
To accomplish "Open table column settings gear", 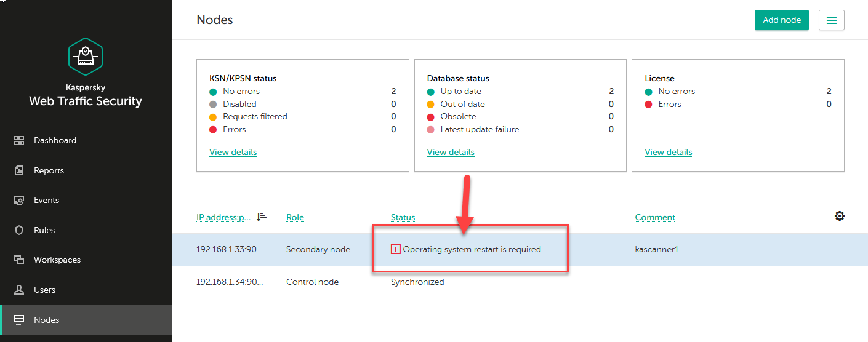I will pos(839,216).
